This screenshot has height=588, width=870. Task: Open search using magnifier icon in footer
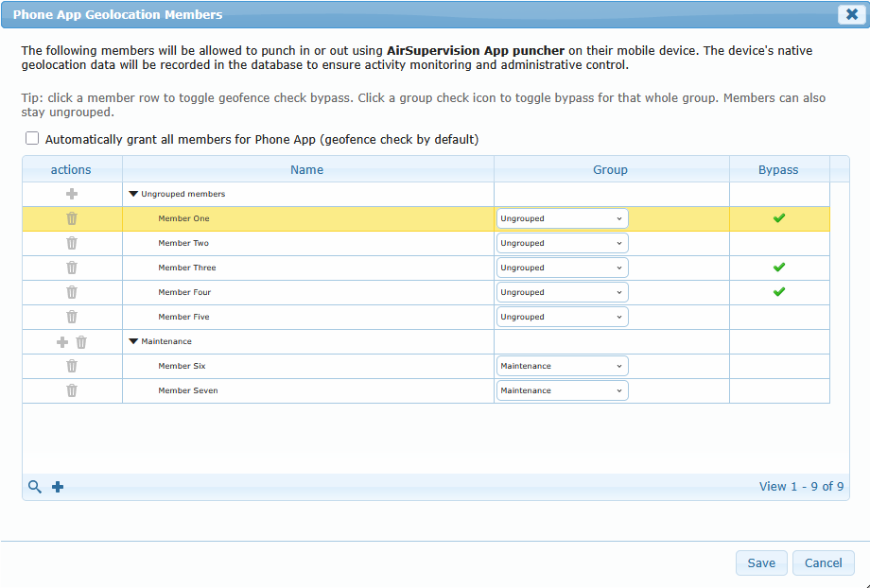point(35,487)
